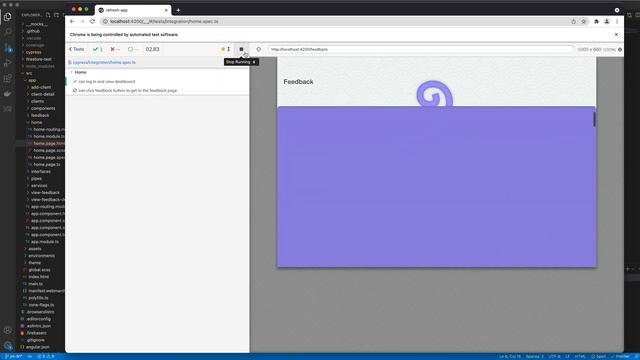Collapse the Home test suite
Image resolution: width=640 pixels, height=360 pixels.
point(80,72)
